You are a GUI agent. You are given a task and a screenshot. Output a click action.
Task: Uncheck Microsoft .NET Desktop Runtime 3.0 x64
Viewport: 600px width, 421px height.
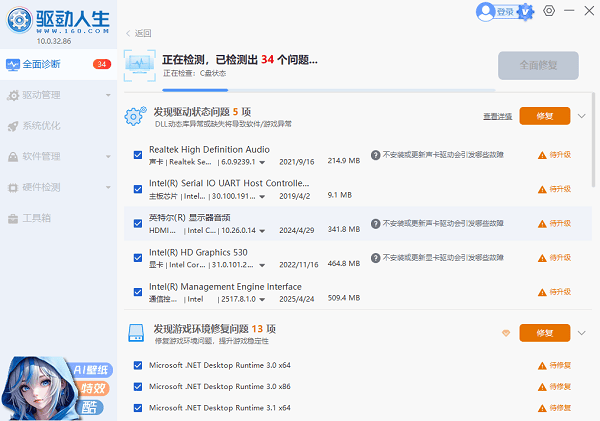138,365
